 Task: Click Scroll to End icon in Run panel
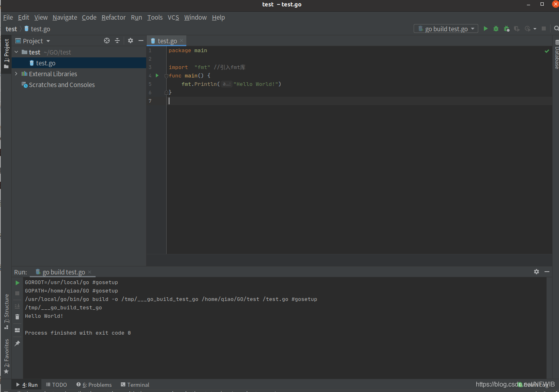pos(17,306)
